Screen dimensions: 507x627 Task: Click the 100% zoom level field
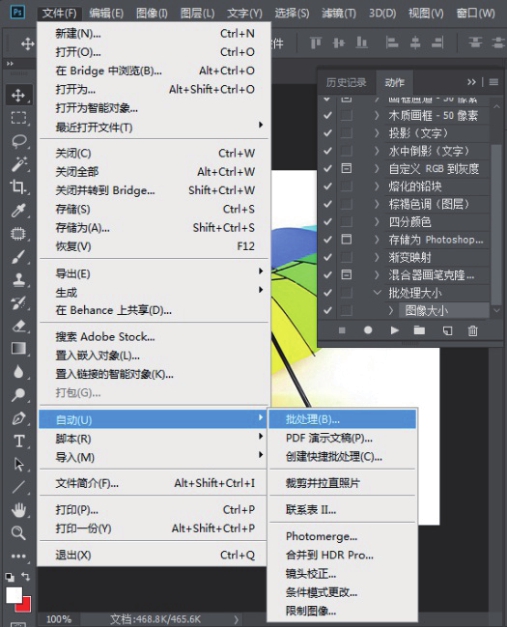59,619
